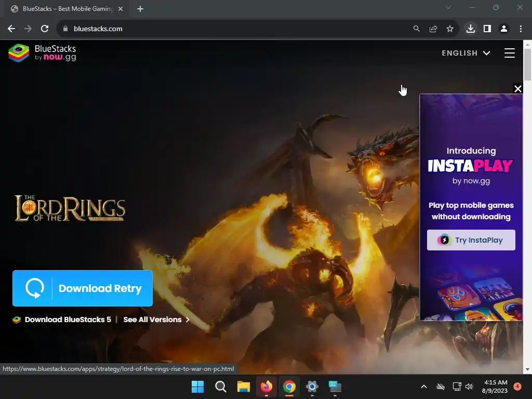
Task: View site information via lock icon
Action: pos(65,29)
